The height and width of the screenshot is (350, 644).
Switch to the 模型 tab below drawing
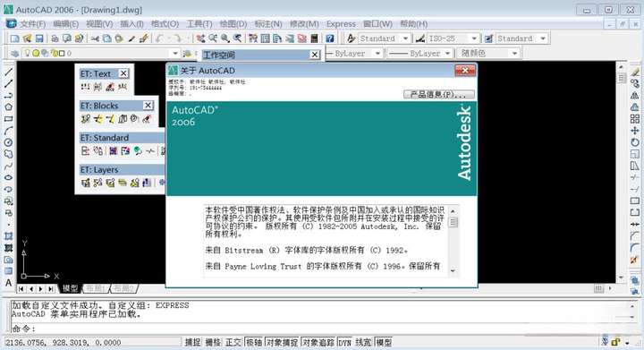pos(71,288)
